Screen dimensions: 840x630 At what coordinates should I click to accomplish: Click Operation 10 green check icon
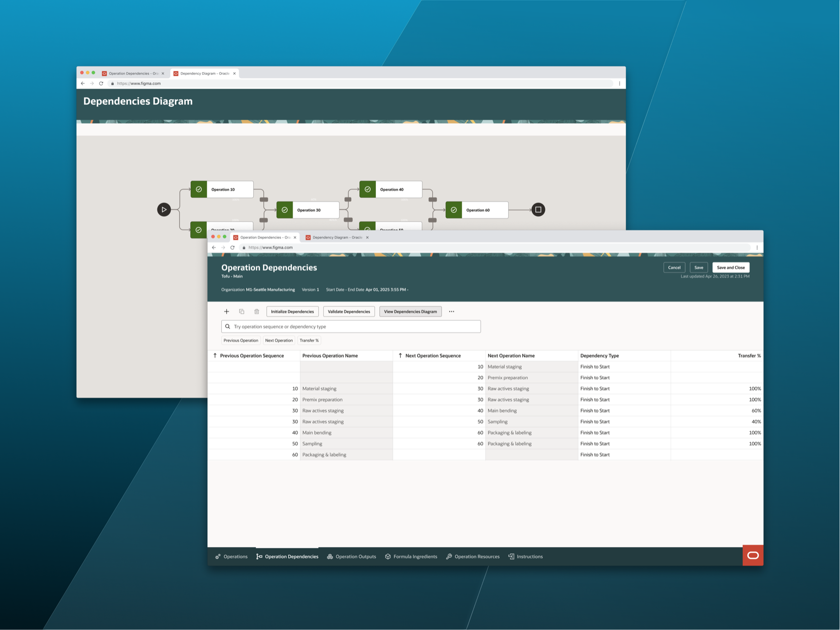click(199, 189)
